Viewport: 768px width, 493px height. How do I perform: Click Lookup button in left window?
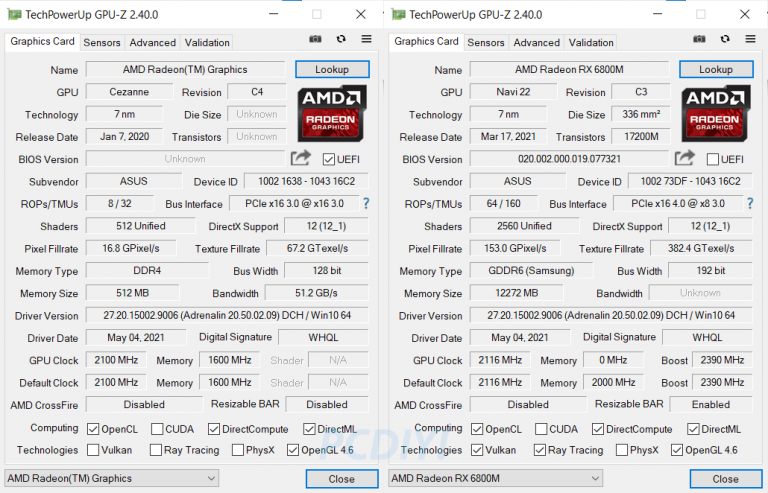coord(332,70)
